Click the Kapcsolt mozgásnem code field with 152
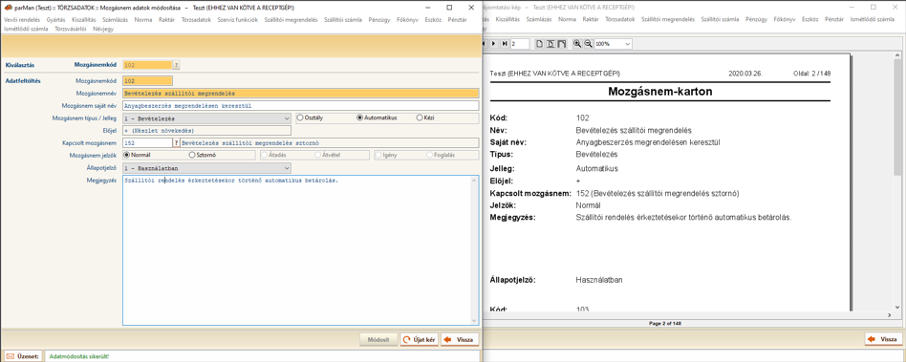The image size is (906, 362). [147, 143]
